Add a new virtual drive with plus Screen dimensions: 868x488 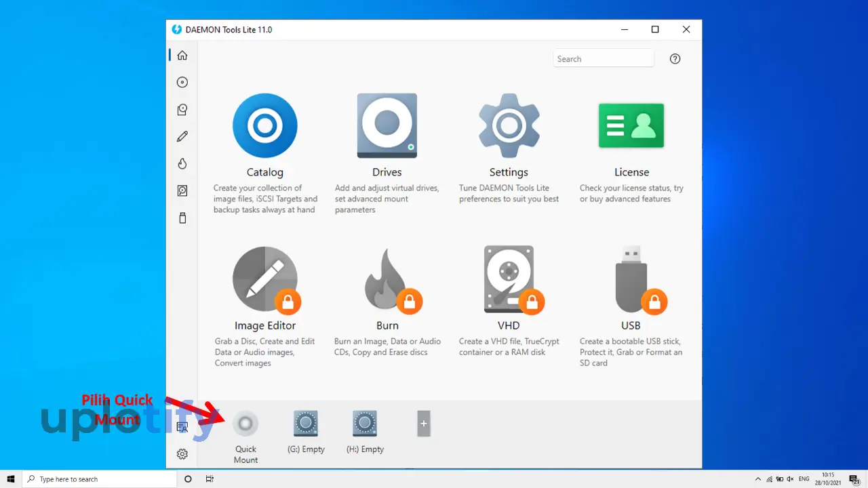(x=424, y=424)
